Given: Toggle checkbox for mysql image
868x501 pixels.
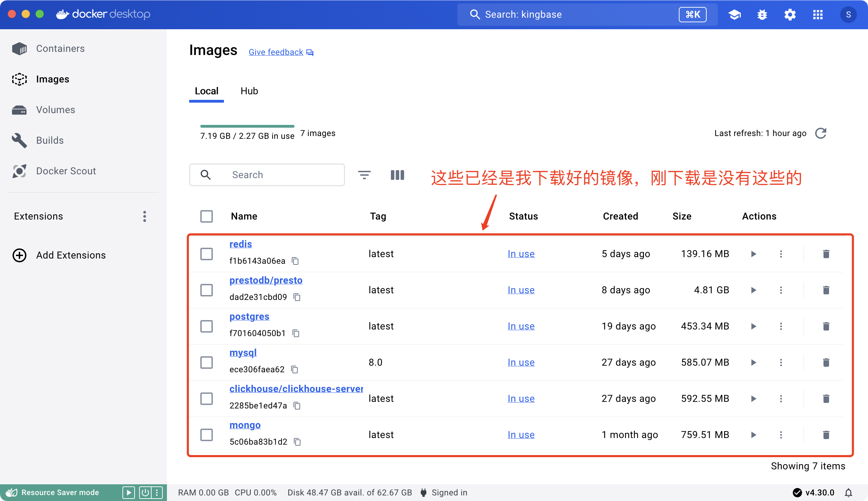Looking at the screenshot, I should [x=207, y=363].
